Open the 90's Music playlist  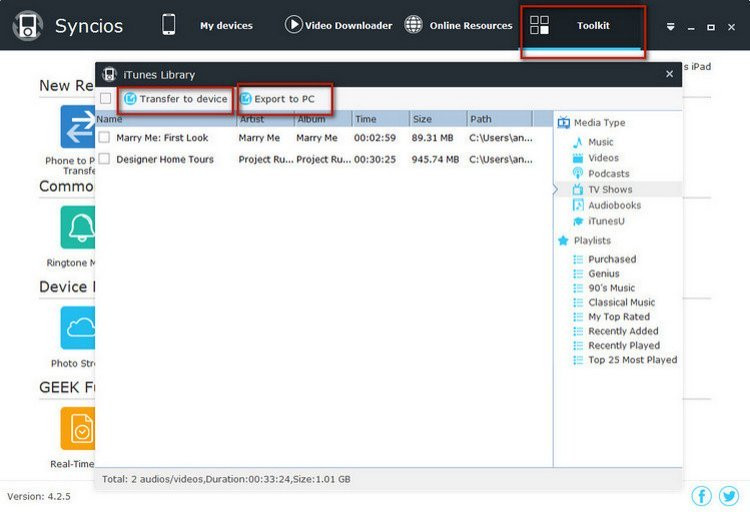[611, 288]
